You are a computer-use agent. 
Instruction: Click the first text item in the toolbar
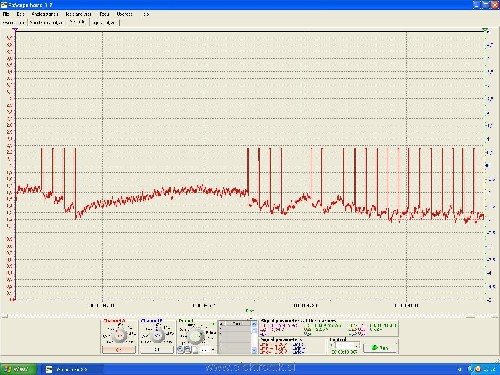click(x=13, y=23)
